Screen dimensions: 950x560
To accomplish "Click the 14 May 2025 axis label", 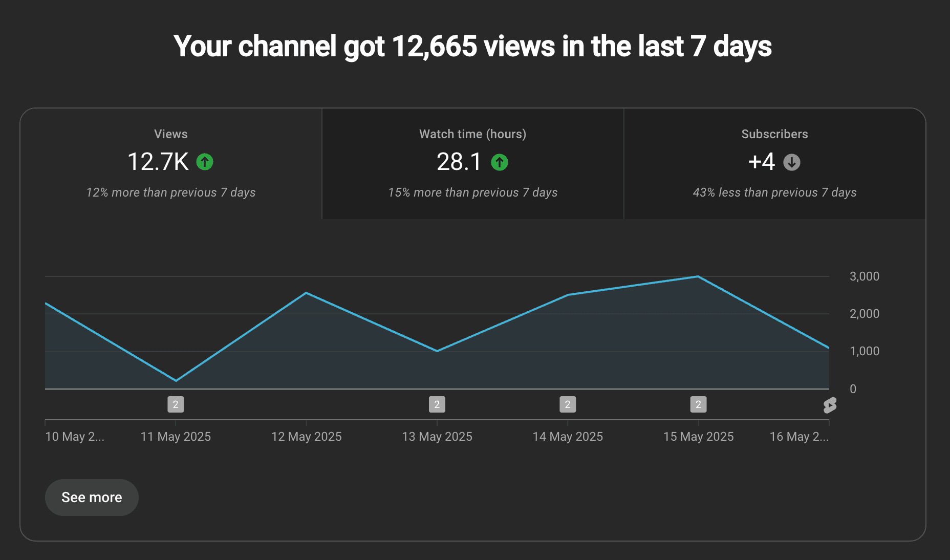I will [568, 437].
